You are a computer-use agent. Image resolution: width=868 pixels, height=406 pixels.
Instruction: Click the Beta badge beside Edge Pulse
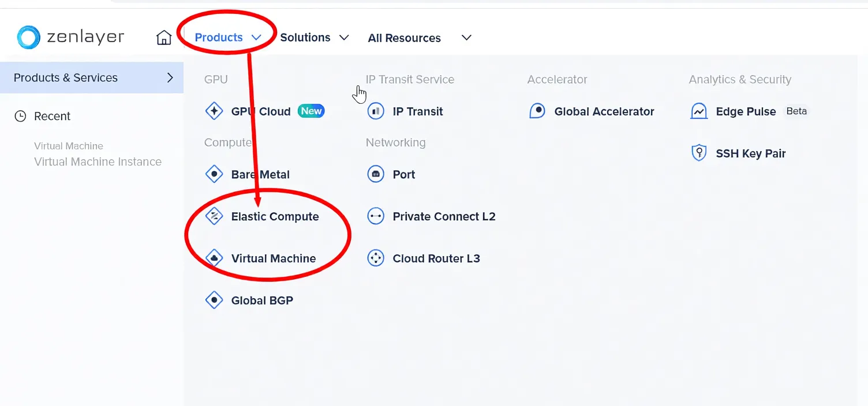pos(796,111)
